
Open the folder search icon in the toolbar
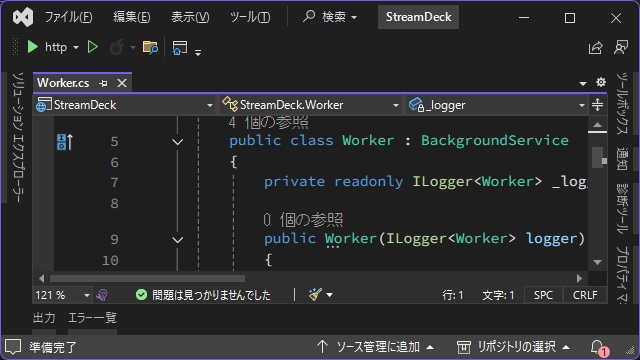tap(150, 47)
